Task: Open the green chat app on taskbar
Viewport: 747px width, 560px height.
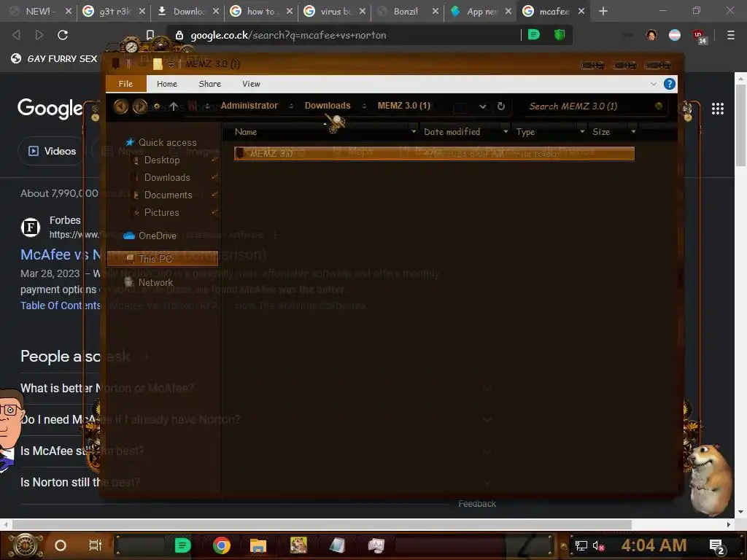Action: 182,545
